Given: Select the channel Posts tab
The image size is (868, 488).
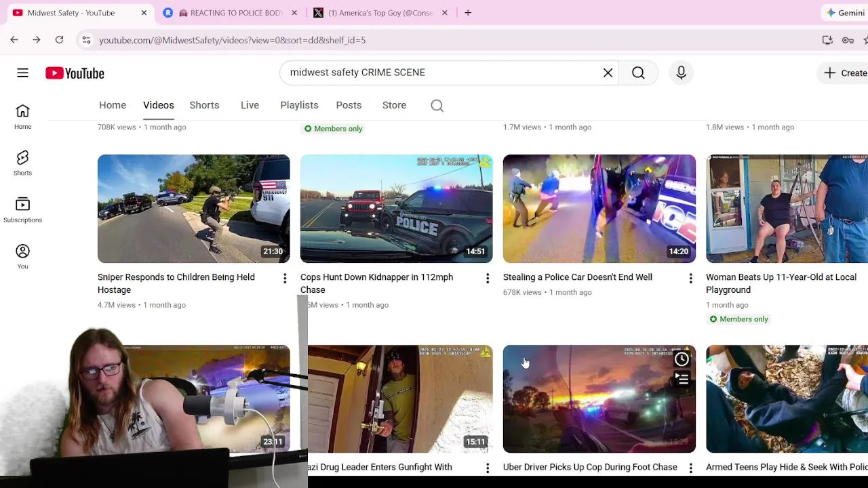Looking at the screenshot, I should tap(349, 105).
